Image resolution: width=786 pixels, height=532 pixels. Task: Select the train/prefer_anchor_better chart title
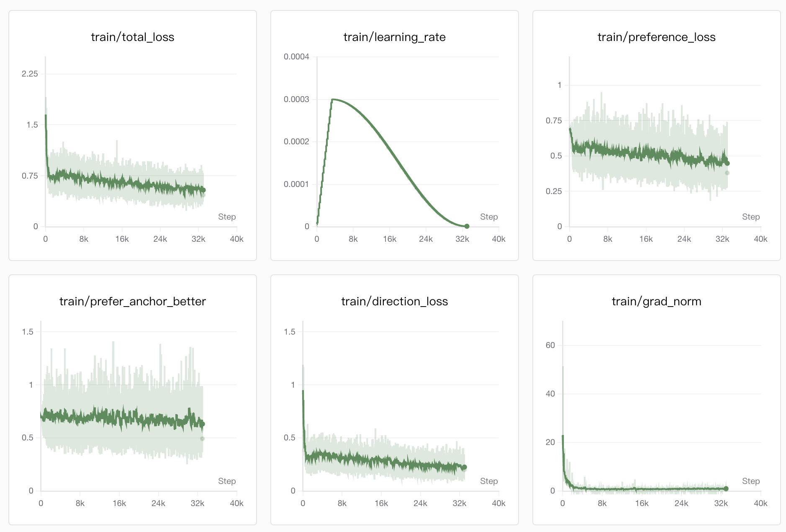(132, 302)
